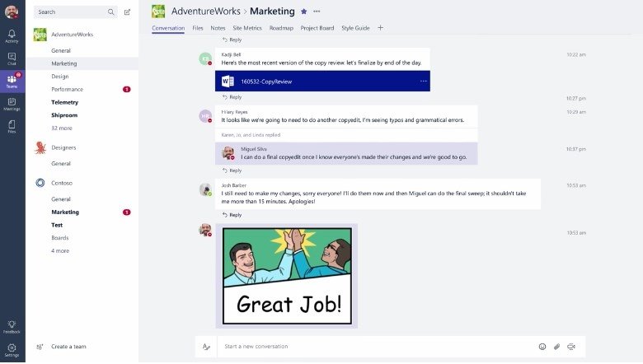Image resolution: width=643 pixels, height=364 pixels.
Task: Click Josh Barber's avatar
Action: point(205,189)
